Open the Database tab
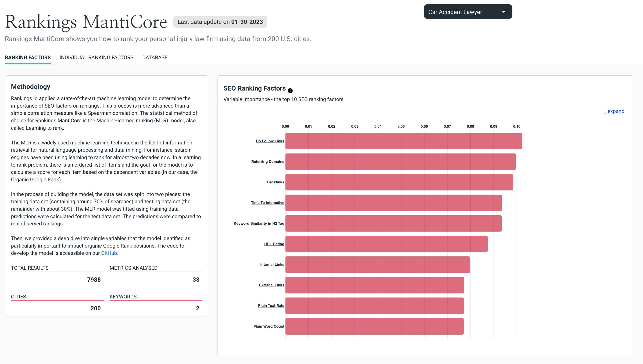The image size is (643, 364). tap(155, 57)
